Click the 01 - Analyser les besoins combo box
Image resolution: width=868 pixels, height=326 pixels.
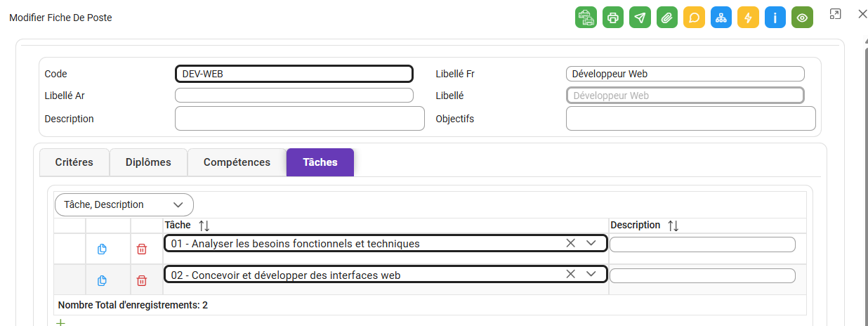pyautogui.click(x=386, y=243)
